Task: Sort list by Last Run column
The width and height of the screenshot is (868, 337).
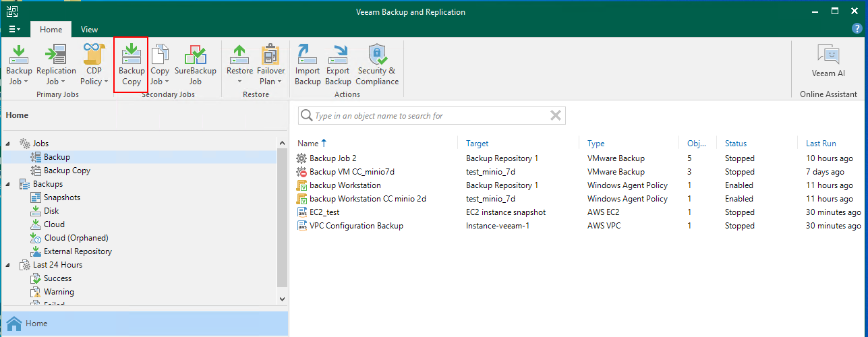Action: (821, 144)
